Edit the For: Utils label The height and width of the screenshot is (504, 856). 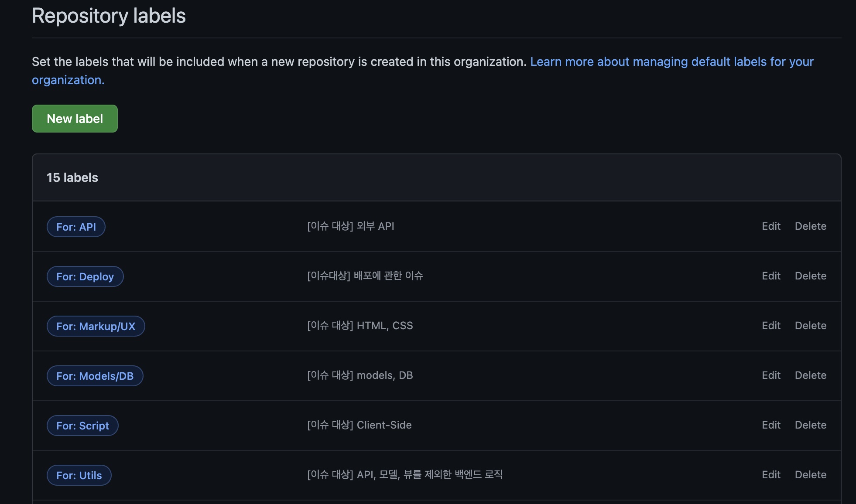771,475
